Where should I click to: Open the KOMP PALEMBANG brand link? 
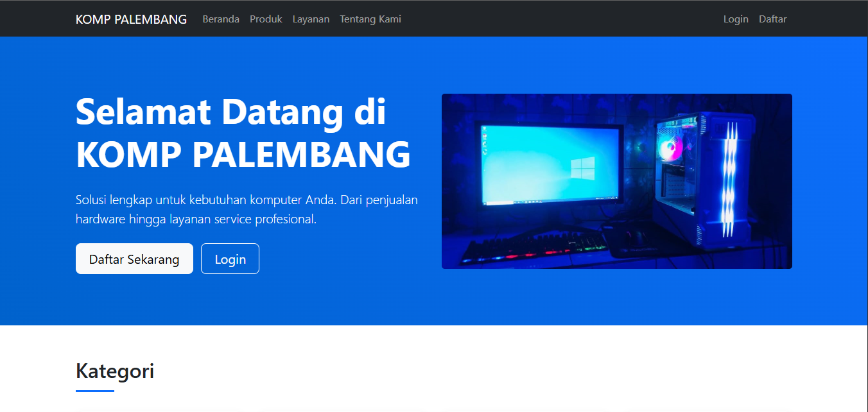click(131, 19)
